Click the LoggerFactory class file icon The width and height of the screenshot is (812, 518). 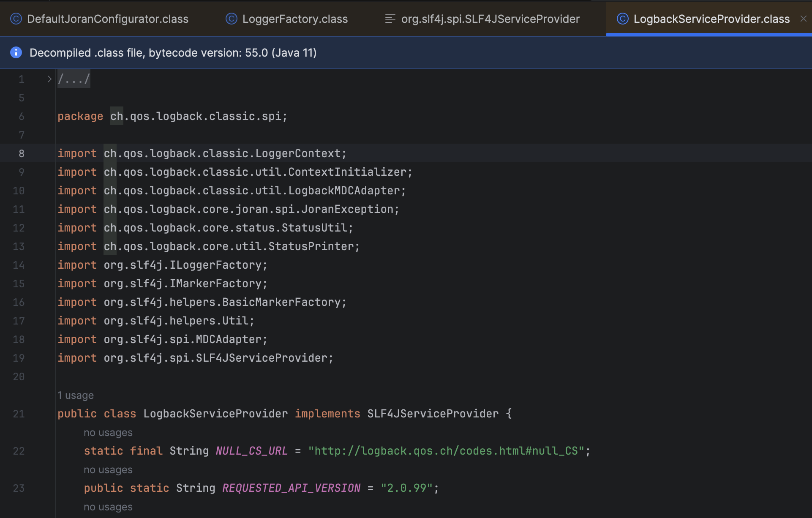[232, 19]
